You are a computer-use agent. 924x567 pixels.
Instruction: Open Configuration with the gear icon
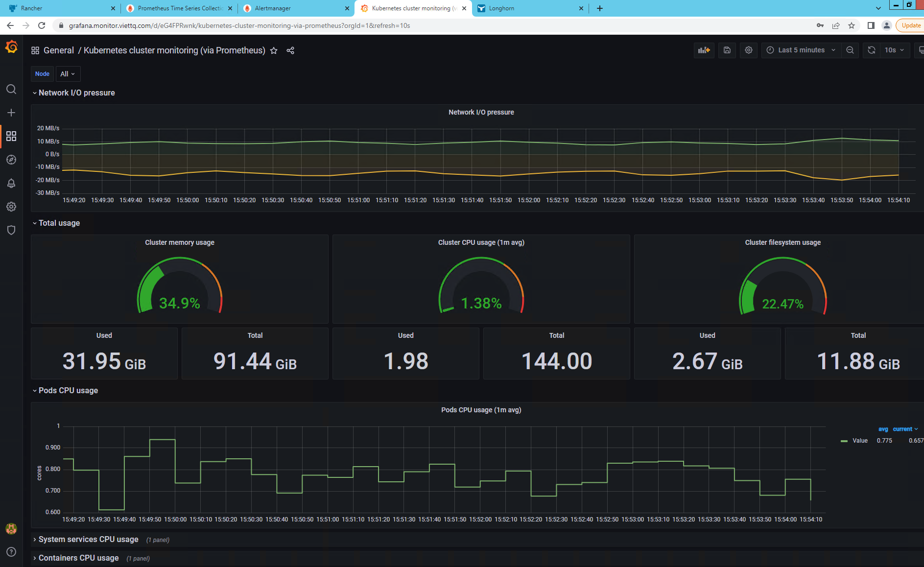[11, 207]
